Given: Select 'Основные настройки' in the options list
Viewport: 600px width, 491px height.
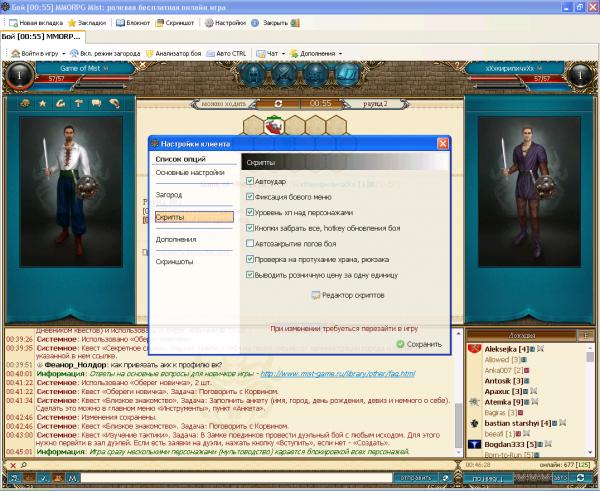Looking at the screenshot, I should (190, 173).
